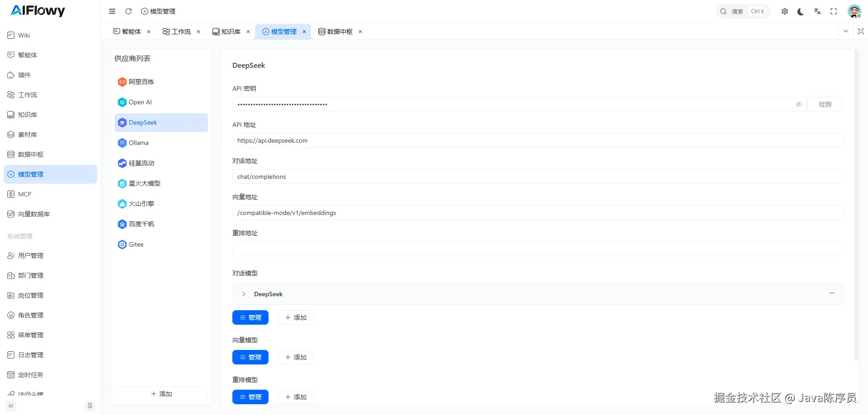Select the 阿里百炼 provider
Screen dimensions: 868x415
[x=161, y=82]
